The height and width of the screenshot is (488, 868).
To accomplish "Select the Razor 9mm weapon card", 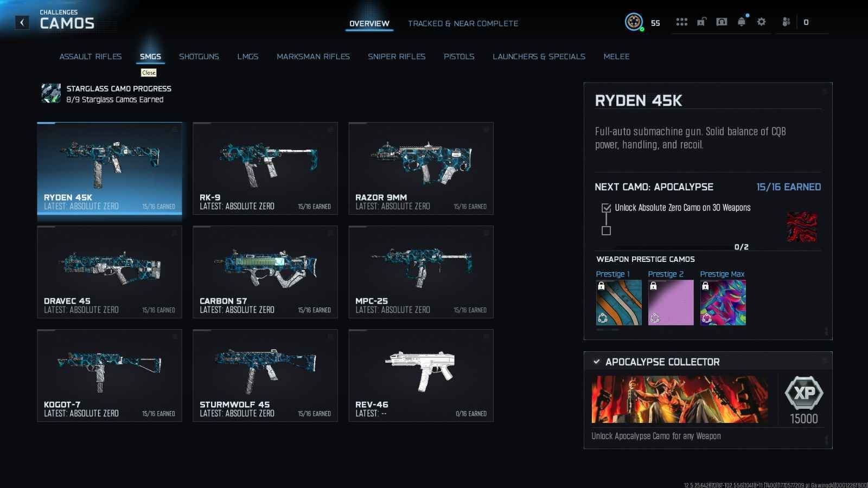I will pos(421,168).
